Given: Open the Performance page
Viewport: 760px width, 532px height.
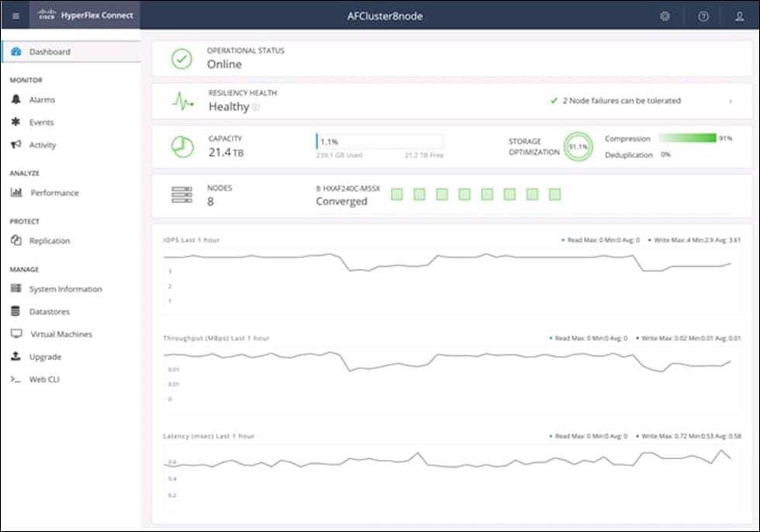Looking at the screenshot, I should (x=55, y=193).
